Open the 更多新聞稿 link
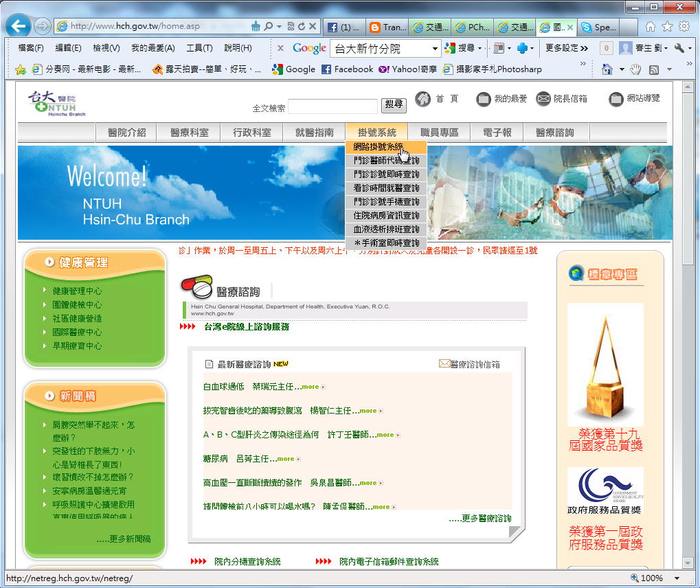700x588 pixels. pos(124,539)
